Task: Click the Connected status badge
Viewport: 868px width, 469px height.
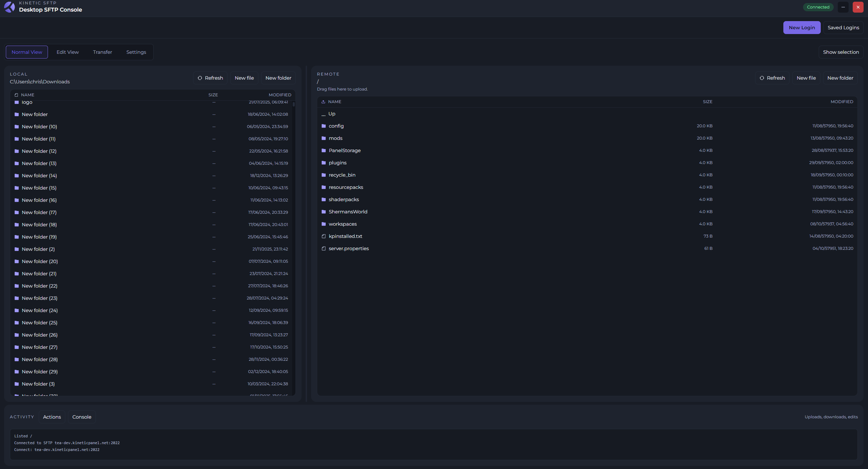Action: (x=818, y=7)
